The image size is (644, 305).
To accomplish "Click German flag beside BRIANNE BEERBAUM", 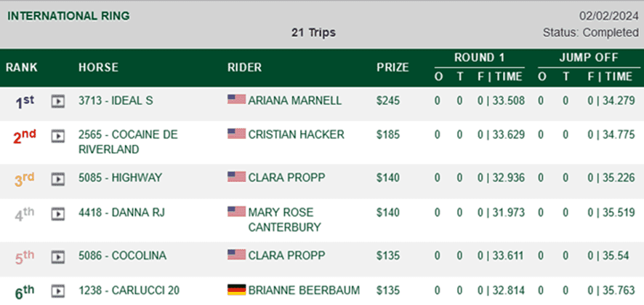I will 236,290.
